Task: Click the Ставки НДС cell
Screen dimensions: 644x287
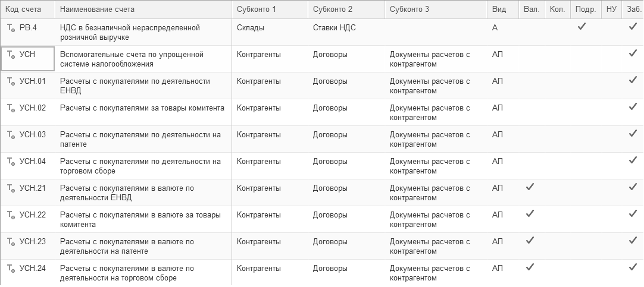Action: [x=334, y=28]
